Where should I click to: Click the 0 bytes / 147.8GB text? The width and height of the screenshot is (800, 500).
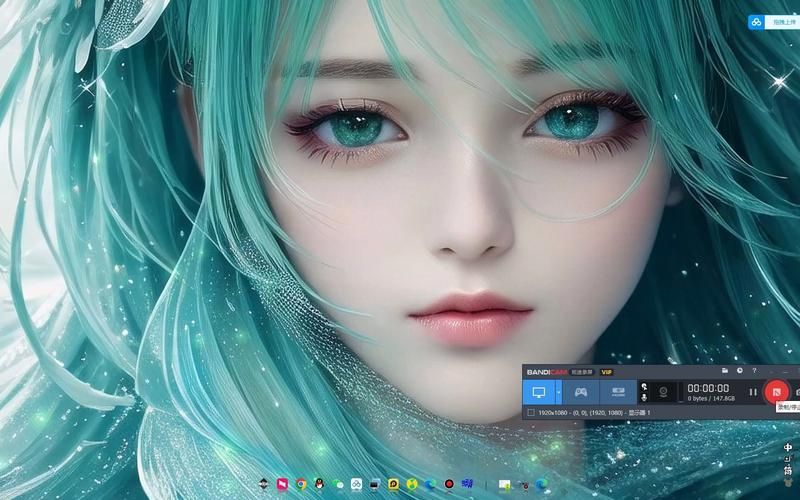point(711,398)
